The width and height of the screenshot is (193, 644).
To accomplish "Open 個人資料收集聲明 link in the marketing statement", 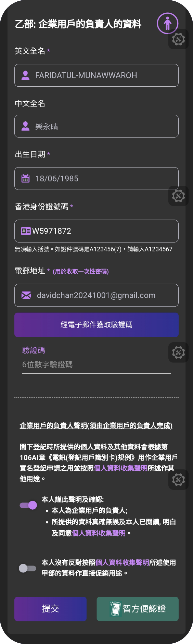I will [x=122, y=562].
